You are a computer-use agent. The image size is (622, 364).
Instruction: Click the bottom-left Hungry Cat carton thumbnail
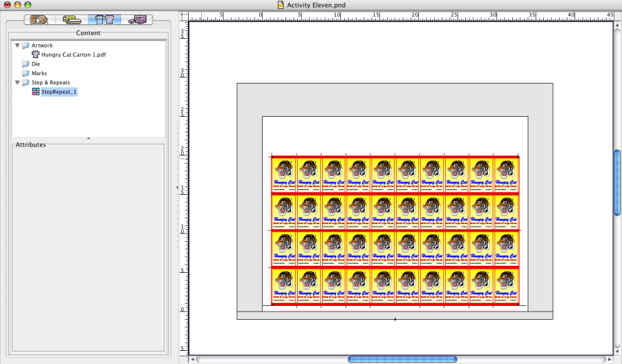284,286
